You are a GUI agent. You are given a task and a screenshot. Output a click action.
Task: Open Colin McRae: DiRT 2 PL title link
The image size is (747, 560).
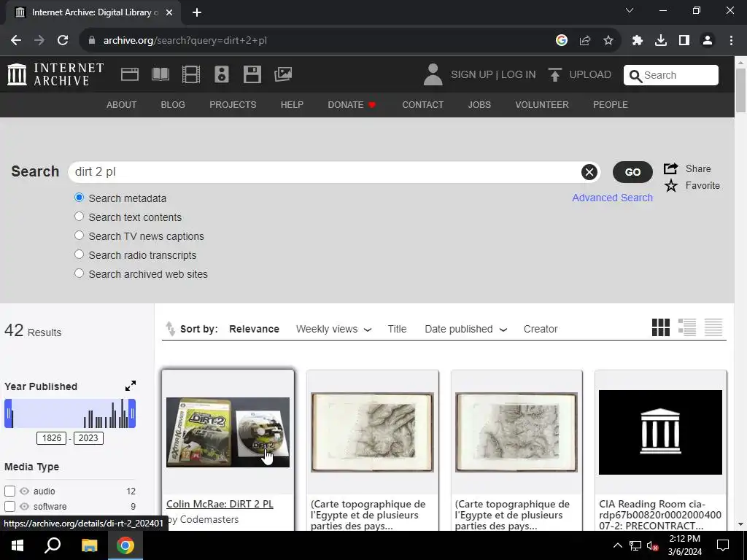tap(220, 504)
